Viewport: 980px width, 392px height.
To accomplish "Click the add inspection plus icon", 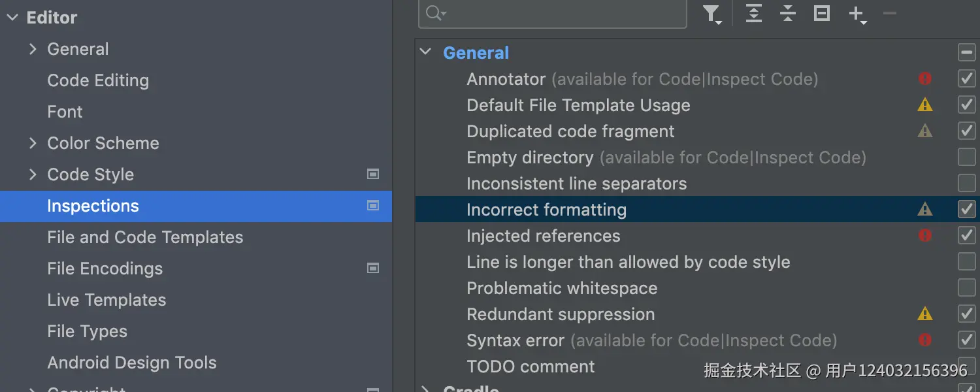I will (856, 13).
